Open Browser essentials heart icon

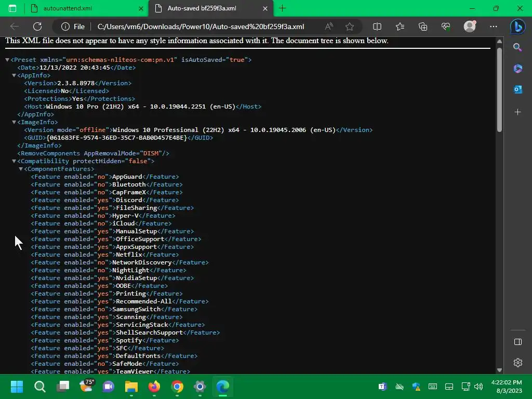[446, 26]
